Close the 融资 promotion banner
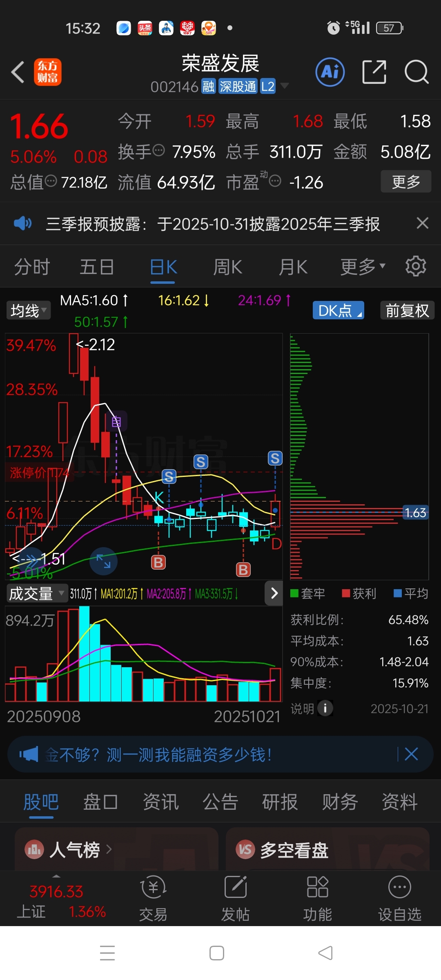 [411, 754]
